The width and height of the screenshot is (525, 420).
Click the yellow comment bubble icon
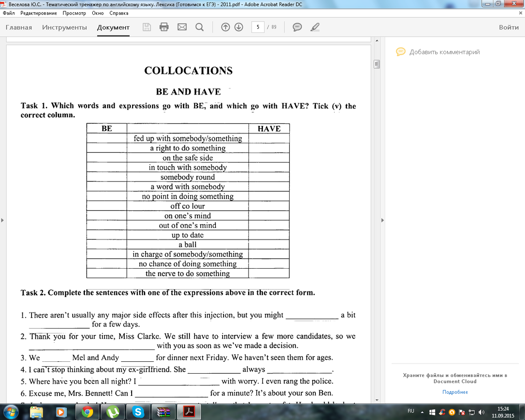point(400,52)
